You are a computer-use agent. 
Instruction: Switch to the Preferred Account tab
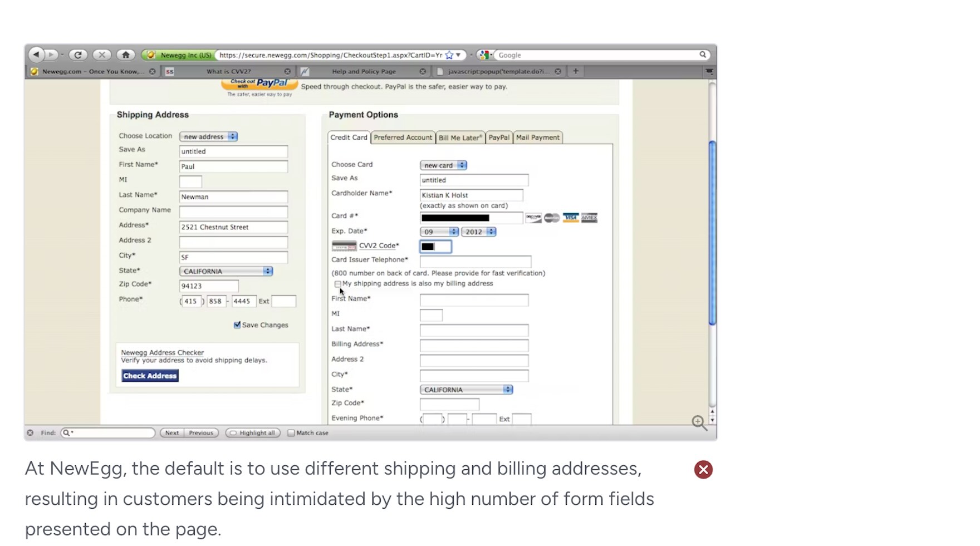(x=403, y=137)
